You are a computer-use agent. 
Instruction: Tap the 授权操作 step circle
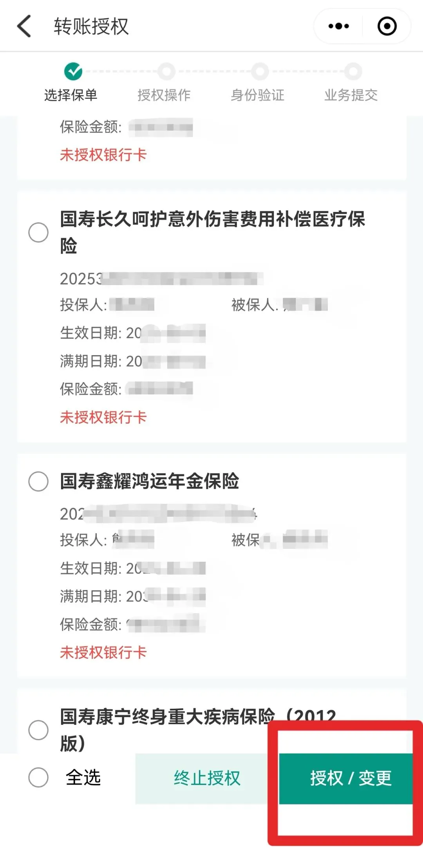point(166,71)
